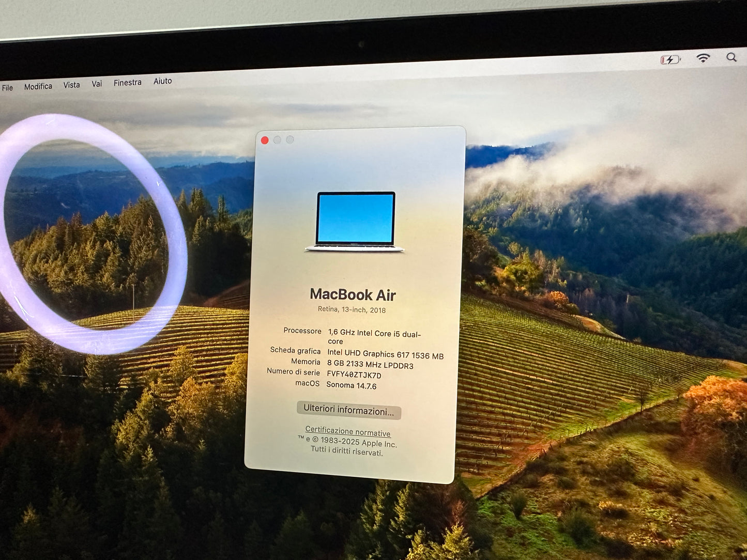The height and width of the screenshot is (560, 747).
Task: Click the battery charging status icon
Action: click(x=670, y=60)
